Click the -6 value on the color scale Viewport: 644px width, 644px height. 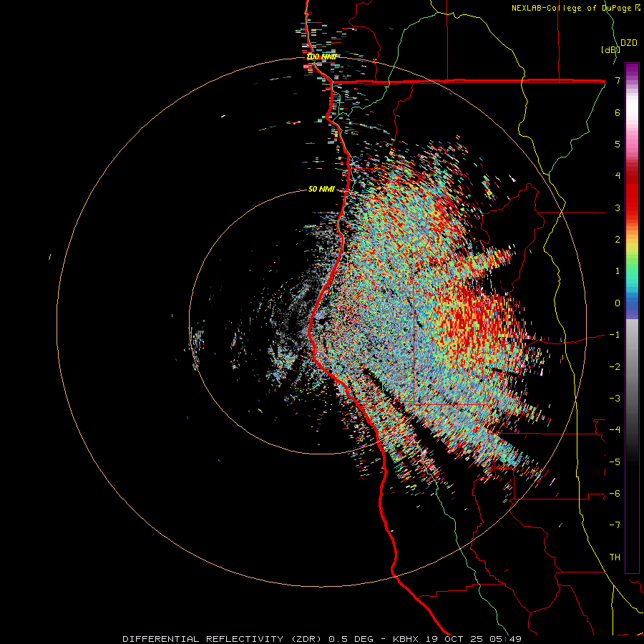pyautogui.click(x=615, y=493)
